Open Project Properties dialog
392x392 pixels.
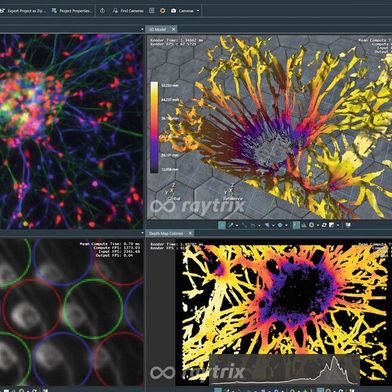click(72, 11)
